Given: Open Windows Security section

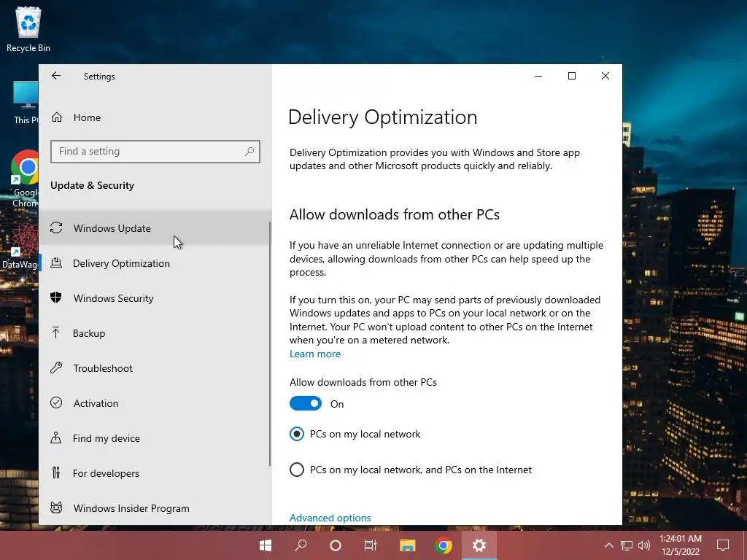Looking at the screenshot, I should click(x=155, y=297).
